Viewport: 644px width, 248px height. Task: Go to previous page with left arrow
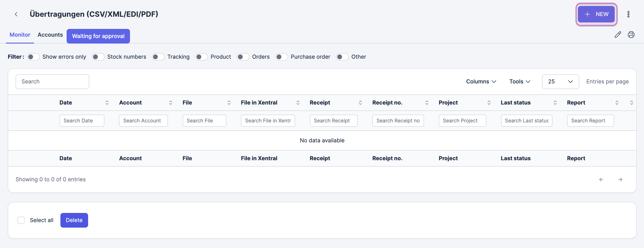tap(601, 180)
